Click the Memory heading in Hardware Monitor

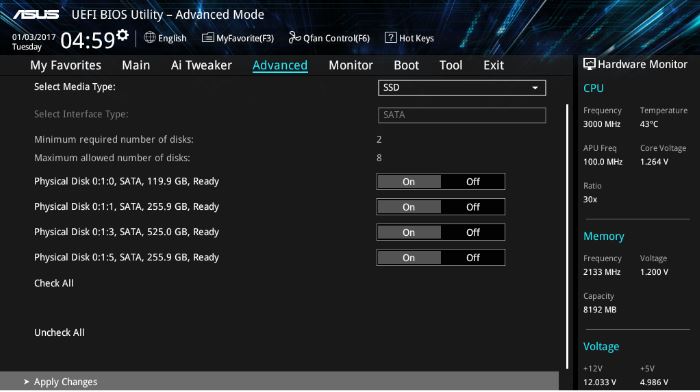coord(604,236)
